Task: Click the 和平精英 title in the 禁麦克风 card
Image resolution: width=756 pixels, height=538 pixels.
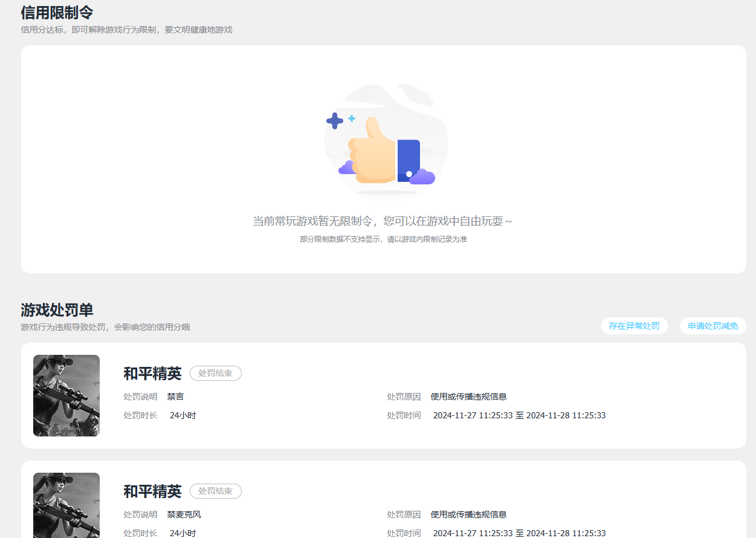Action: pos(152,491)
